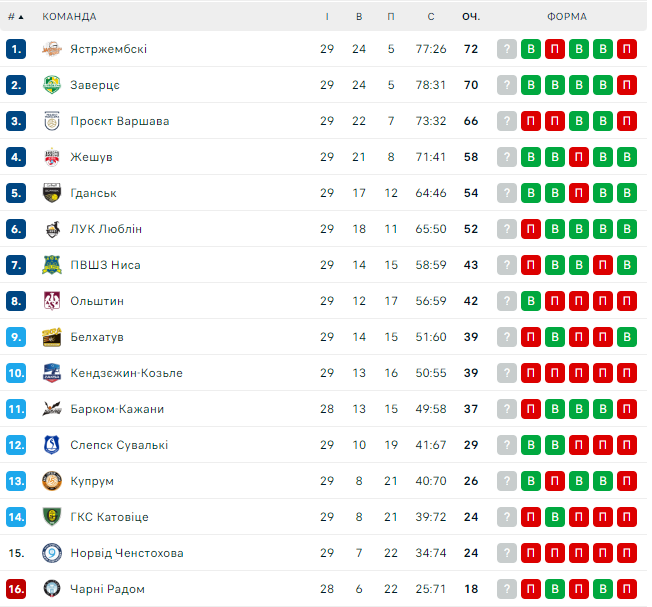Viewport: 652px width, 607px height.
Task: Click the Ольштин team logo
Action: click(52, 301)
